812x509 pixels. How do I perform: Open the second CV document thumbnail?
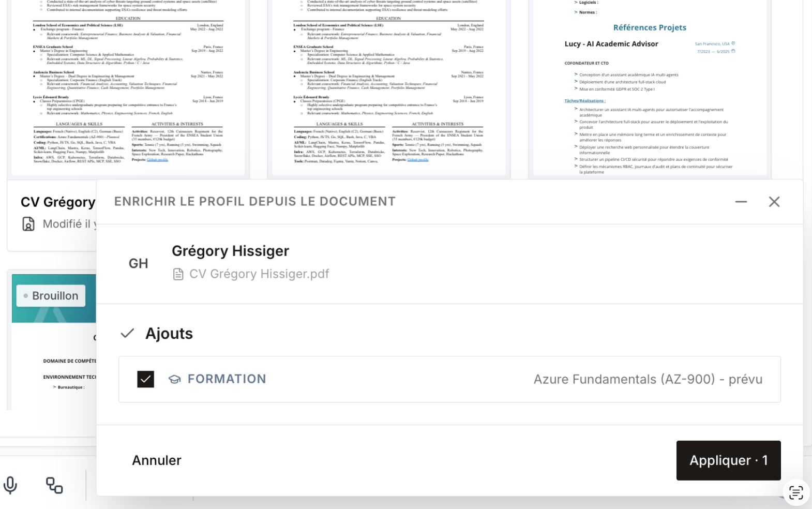click(x=389, y=87)
